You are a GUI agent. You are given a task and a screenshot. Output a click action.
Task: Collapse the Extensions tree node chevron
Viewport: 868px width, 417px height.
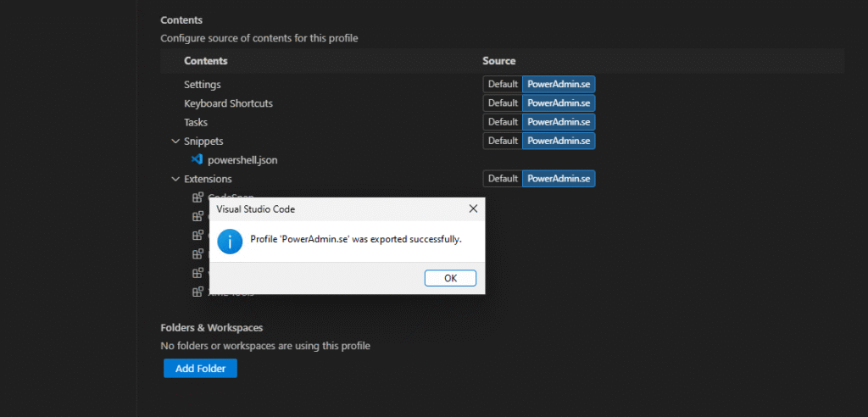(175, 179)
